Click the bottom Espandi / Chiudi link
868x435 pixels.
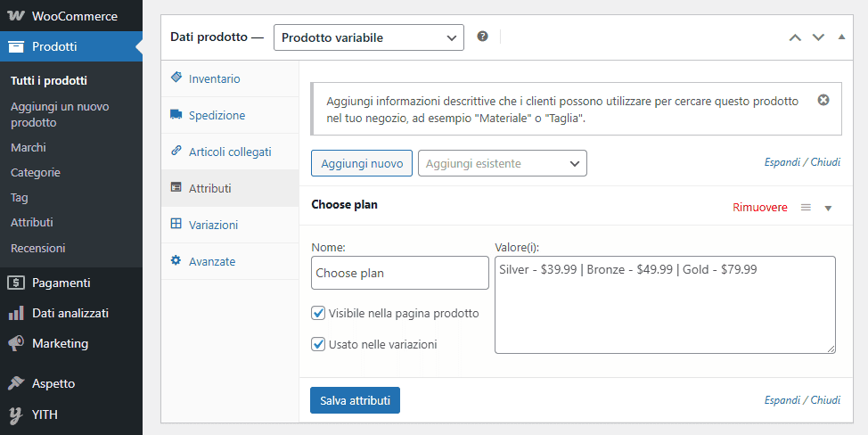coord(802,400)
